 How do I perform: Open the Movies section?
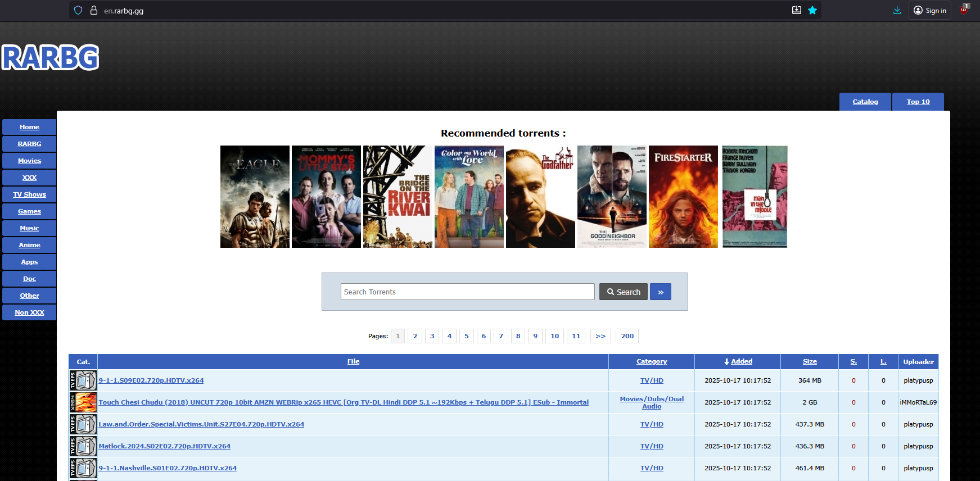(29, 161)
